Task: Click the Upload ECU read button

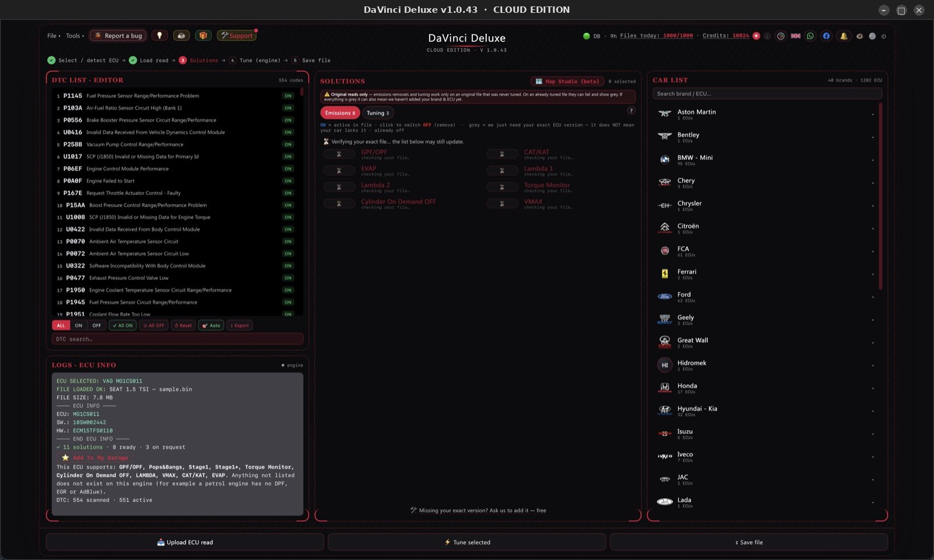Action: pyautogui.click(x=185, y=542)
